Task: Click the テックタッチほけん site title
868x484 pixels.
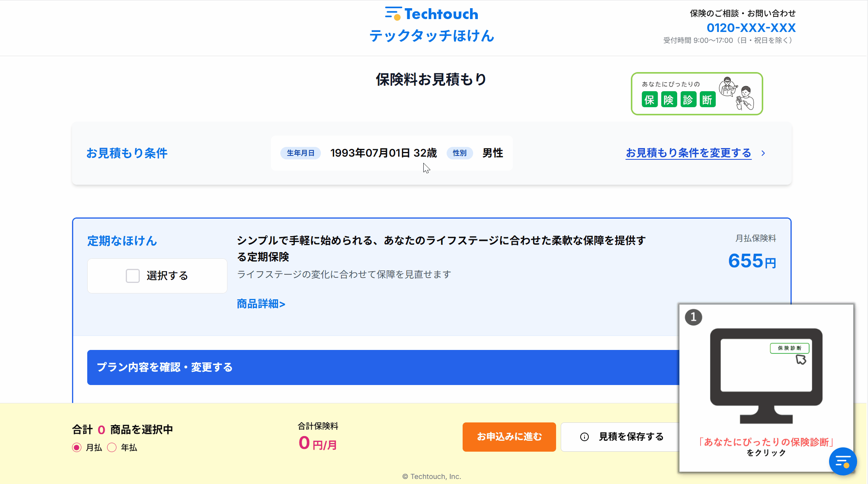Action: tap(431, 36)
